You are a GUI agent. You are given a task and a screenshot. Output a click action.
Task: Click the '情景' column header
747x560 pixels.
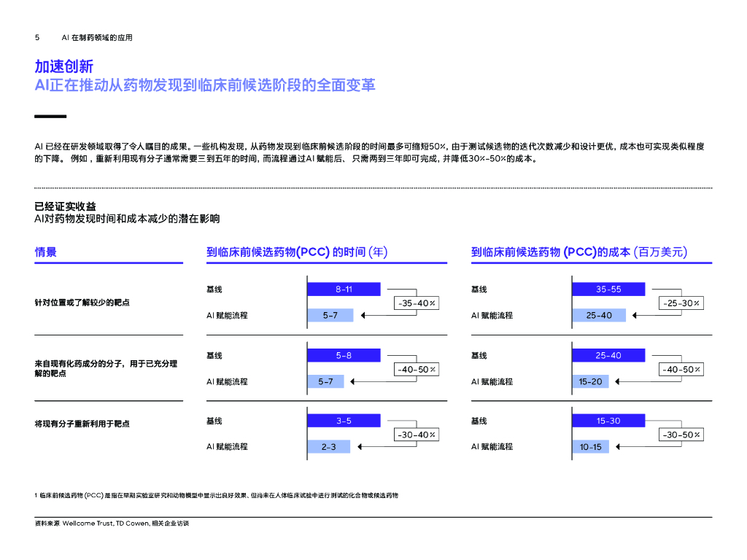click(46, 252)
